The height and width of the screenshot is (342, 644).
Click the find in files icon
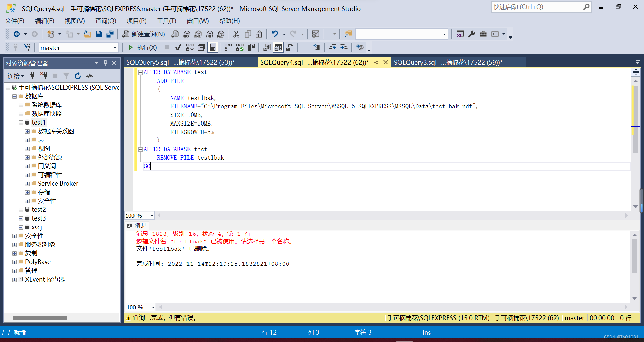(348, 34)
